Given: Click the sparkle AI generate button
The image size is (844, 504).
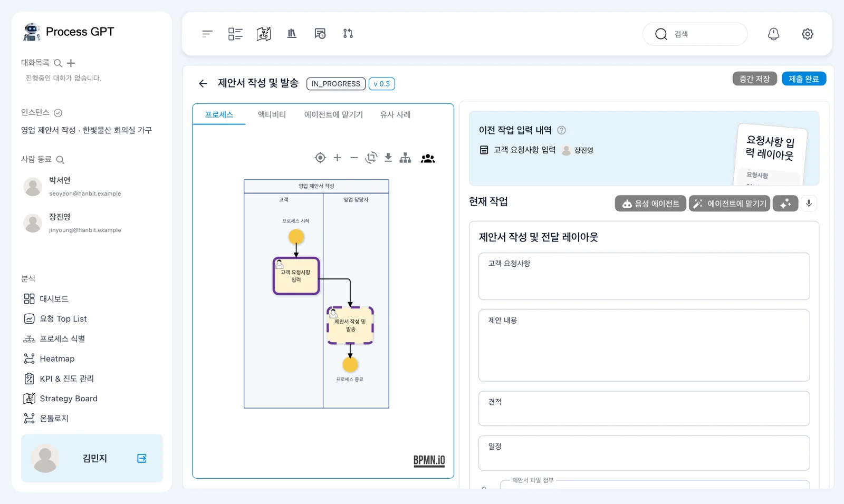Looking at the screenshot, I should [x=785, y=203].
